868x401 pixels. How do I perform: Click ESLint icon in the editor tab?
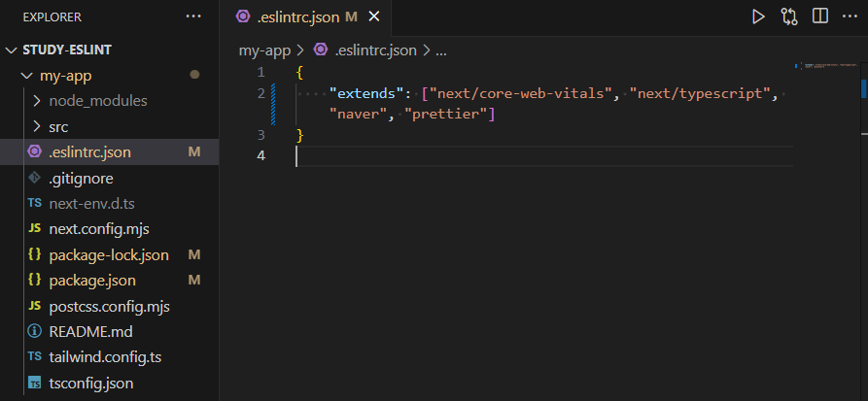(x=243, y=17)
